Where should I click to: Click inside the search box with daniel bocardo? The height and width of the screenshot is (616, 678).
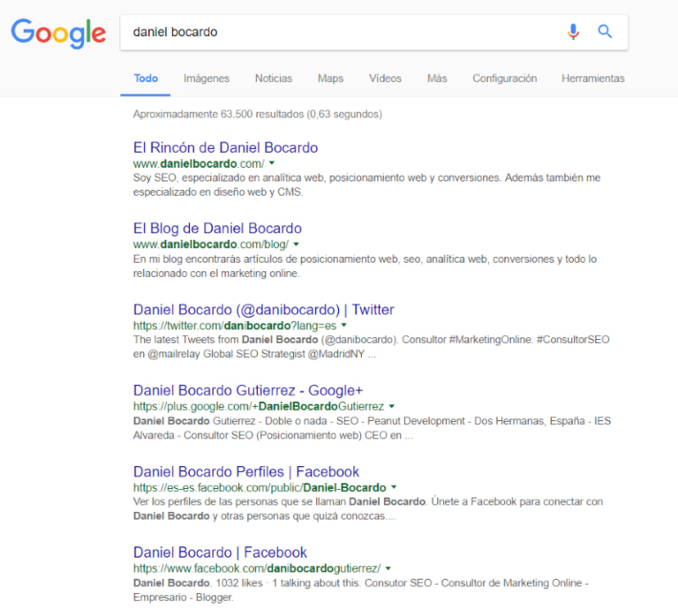(335, 32)
